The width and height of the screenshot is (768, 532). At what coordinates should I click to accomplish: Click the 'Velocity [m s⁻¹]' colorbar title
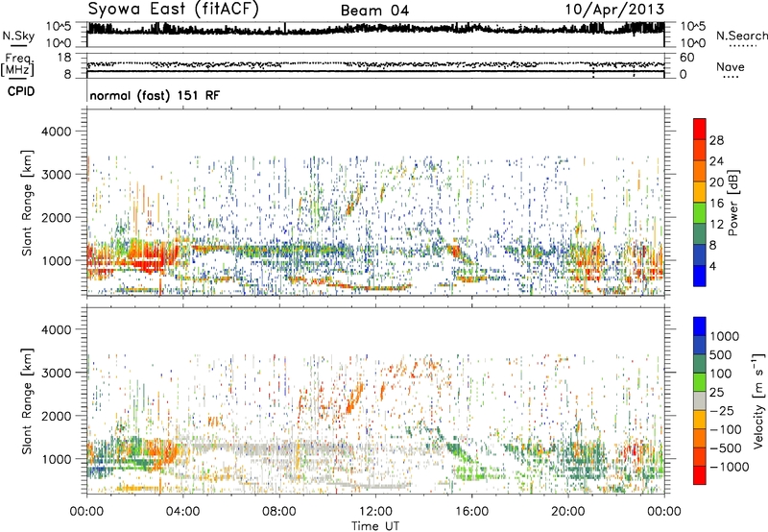[758, 400]
